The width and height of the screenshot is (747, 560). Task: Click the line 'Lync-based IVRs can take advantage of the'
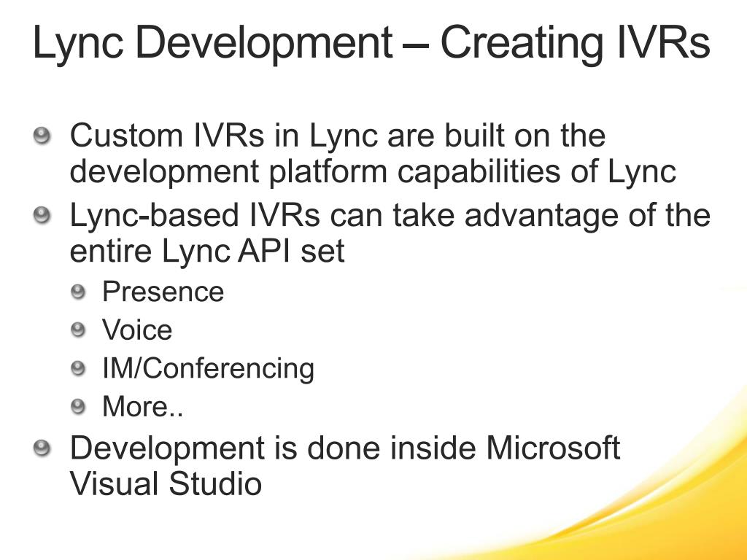point(390,216)
